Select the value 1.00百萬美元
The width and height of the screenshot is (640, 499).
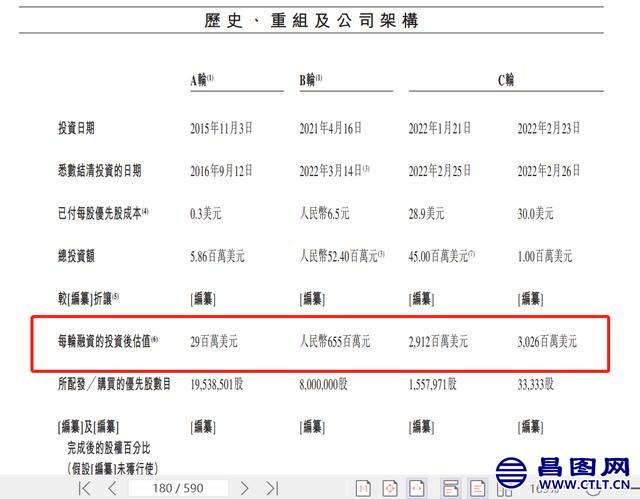click(x=545, y=256)
